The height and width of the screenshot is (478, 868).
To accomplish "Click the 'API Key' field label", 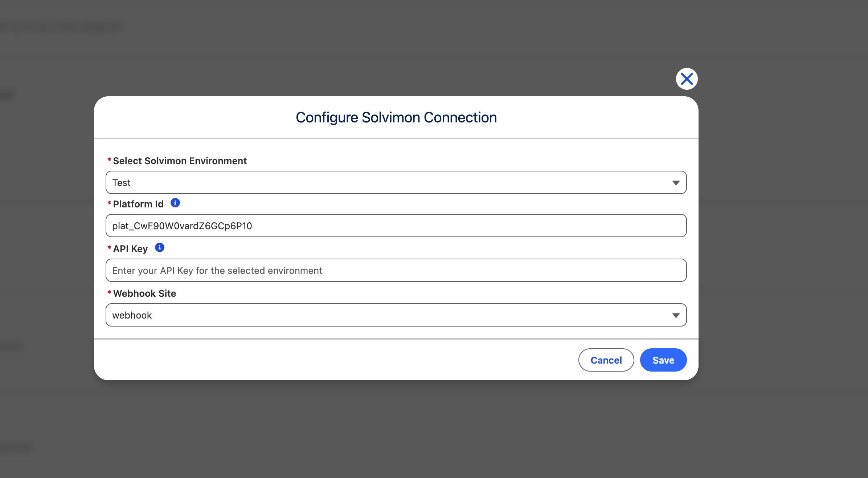I will coord(130,249).
